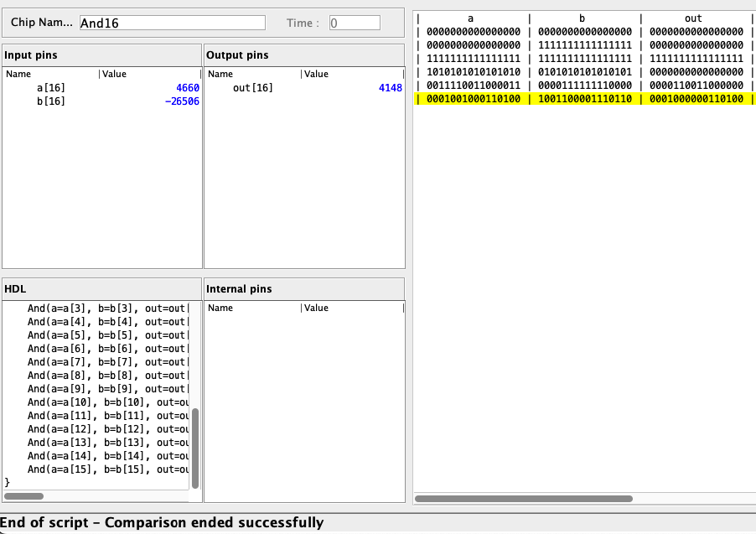Click out value 0000110011000000 in output table

(x=696, y=86)
